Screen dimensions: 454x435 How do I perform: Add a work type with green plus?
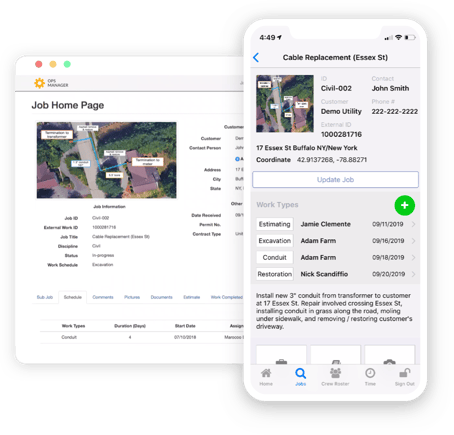tap(404, 205)
